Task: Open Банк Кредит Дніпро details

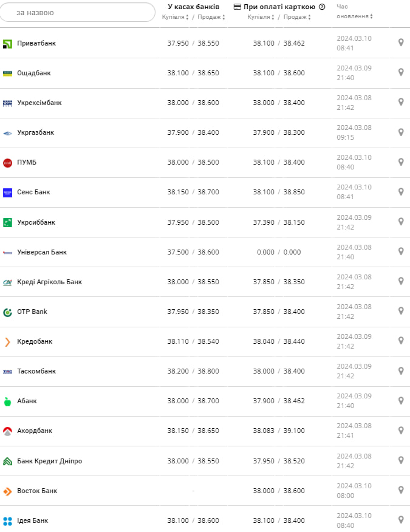Action: 49,461
